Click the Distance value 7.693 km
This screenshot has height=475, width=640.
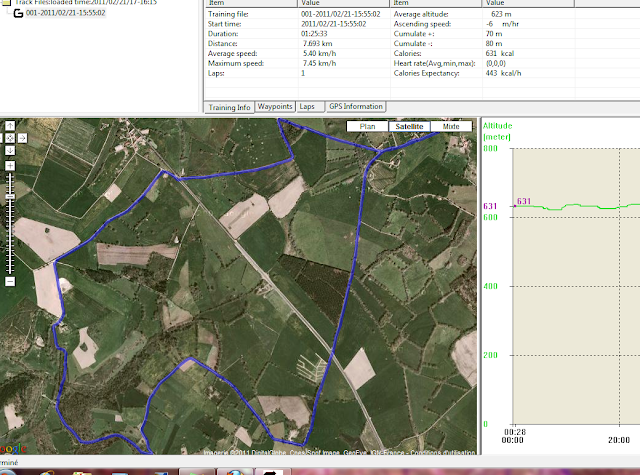pyautogui.click(x=318, y=43)
